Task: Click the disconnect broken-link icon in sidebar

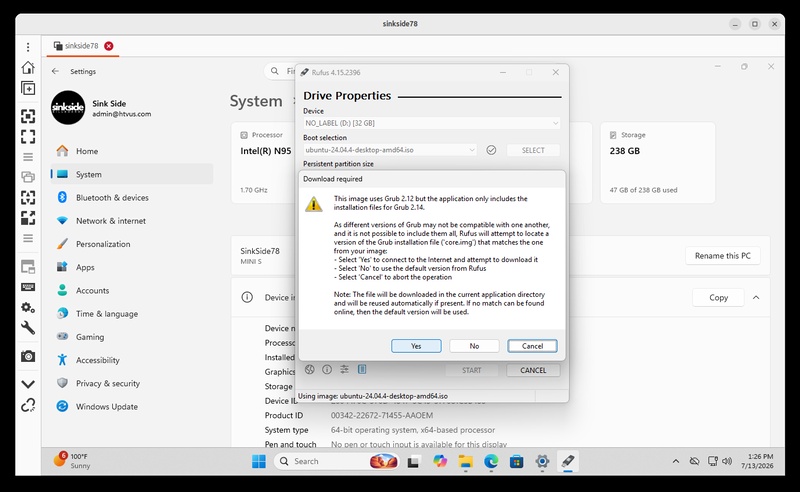Action: pyautogui.click(x=28, y=405)
